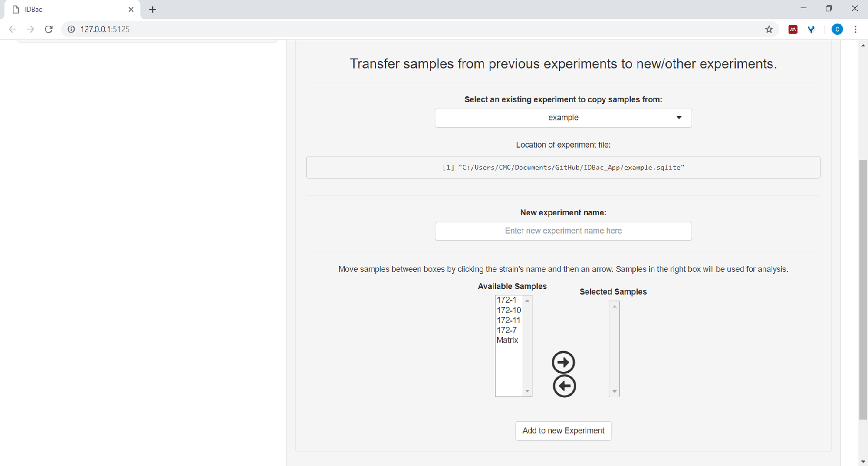Screen dimensions: 868x466
Task: Bookmark this page with the star icon
Action: click(769, 29)
